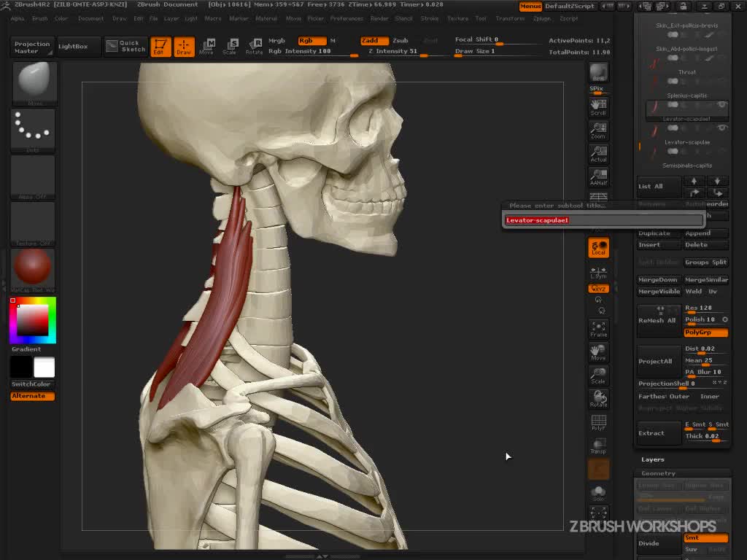Open the Brush menu

point(40,18)
